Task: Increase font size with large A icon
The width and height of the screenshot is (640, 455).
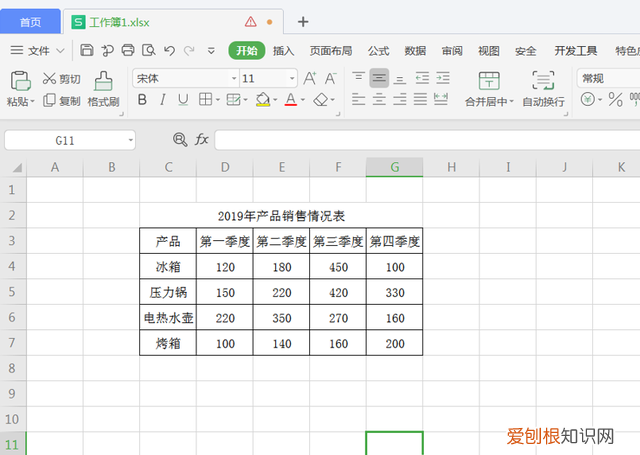Action: click(309, 78)
